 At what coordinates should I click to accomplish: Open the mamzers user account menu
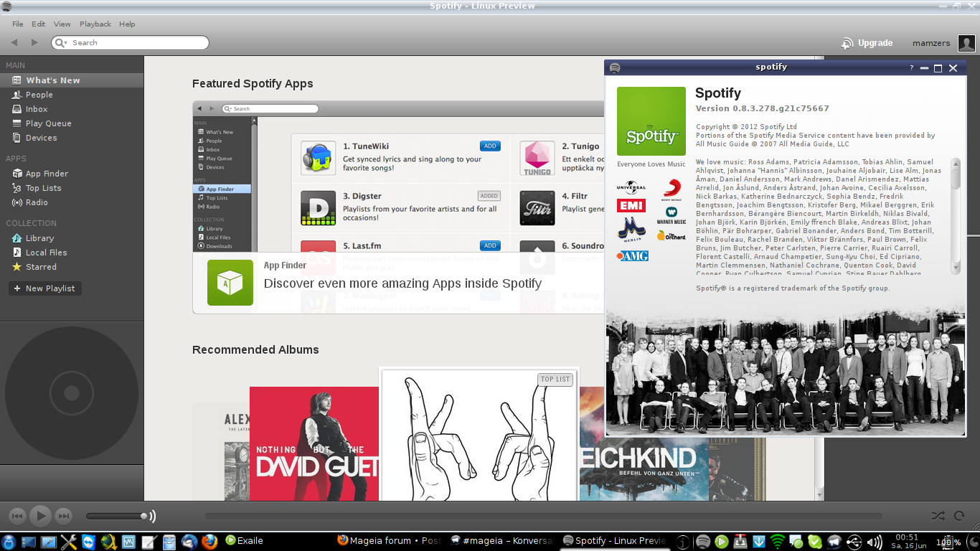coord(931,43)
